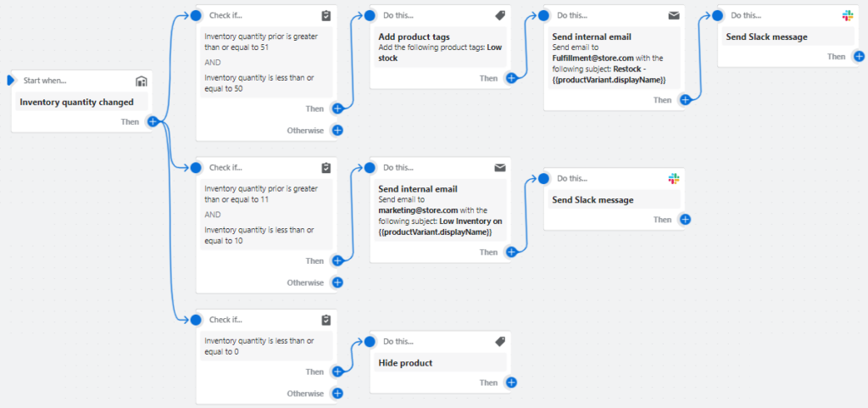The image size is (868, 408).
Task: Click the Slack icon on the middle Slack card
Action: coord(674,179)
